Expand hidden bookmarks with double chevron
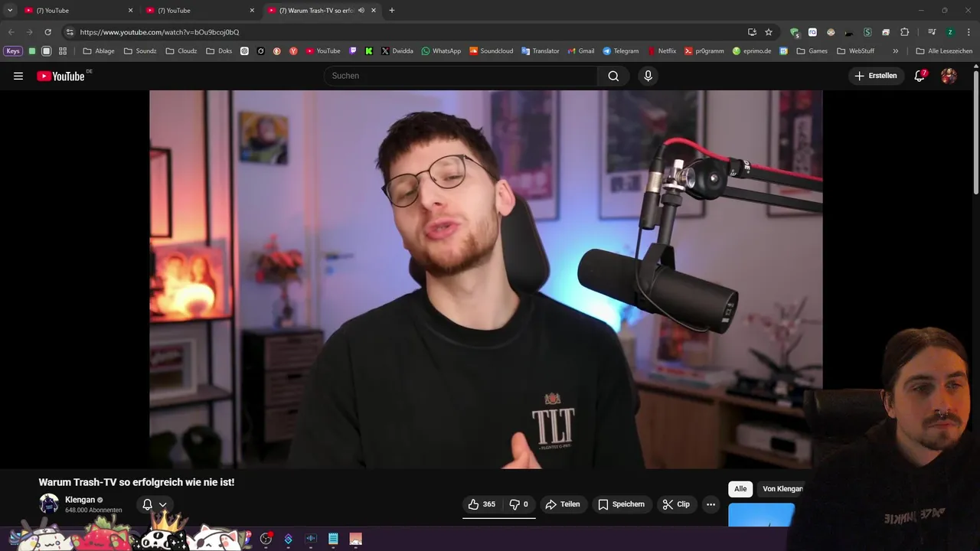The image size is (980, 551). tap(896, 51)
